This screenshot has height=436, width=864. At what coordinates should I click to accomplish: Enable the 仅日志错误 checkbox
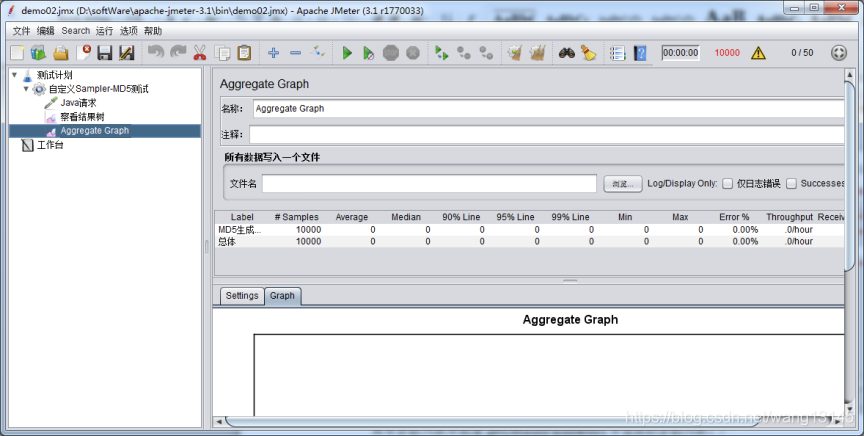(x=727, y=184)
